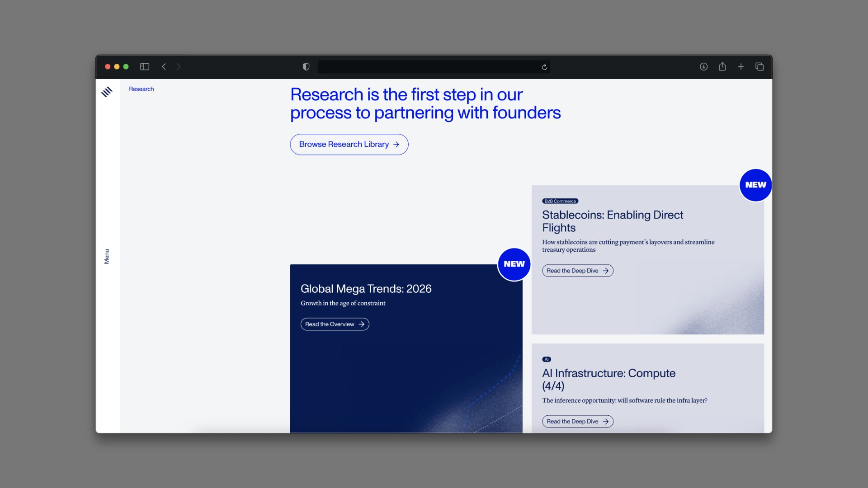Open 'Global Mega Trends: 2026' title
The height and width of the screenshot is (488, 868).
pyautogui.click(x=366, y=289)
